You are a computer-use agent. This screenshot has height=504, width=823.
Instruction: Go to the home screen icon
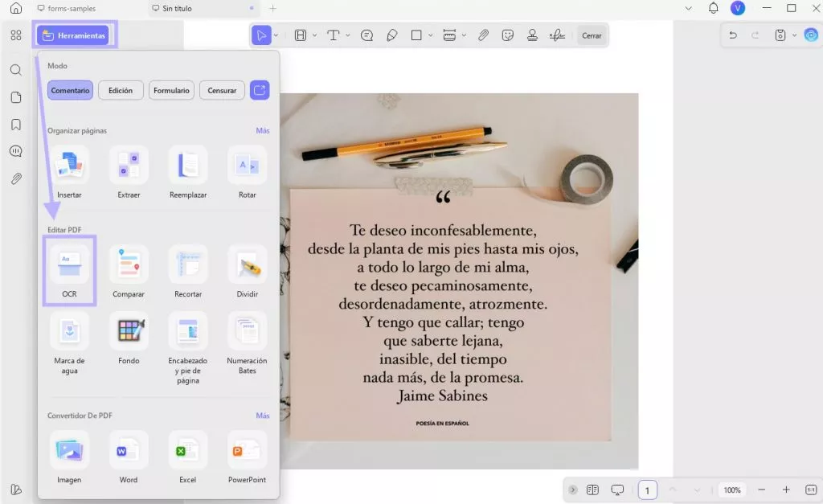coord(16,8)
